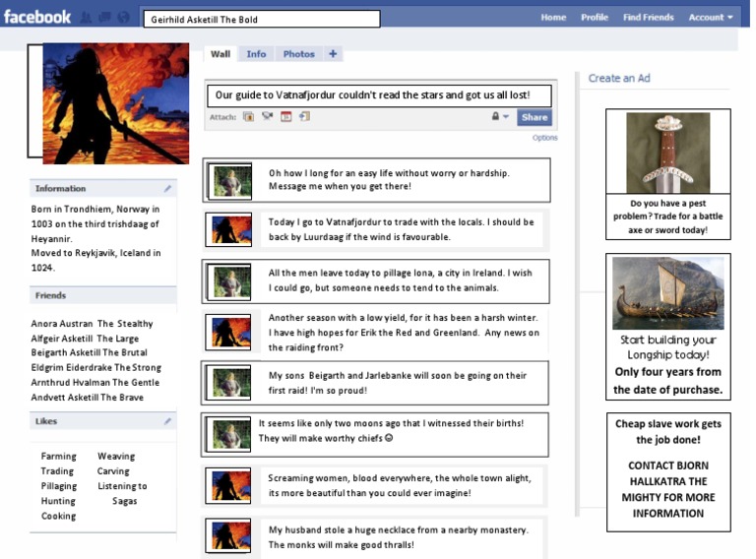Edit Likes section with pencil icon
The image size is (756, 559).
[x=167, y=421]
